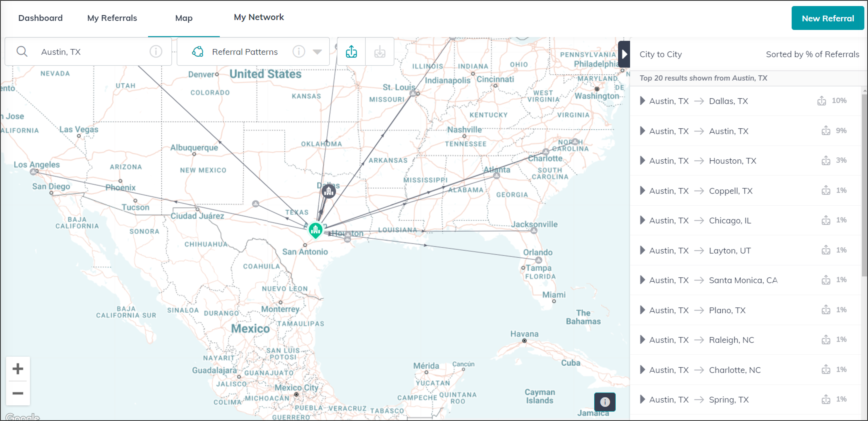Expand the Austin, TX to Charlotte, NC row

642,370
